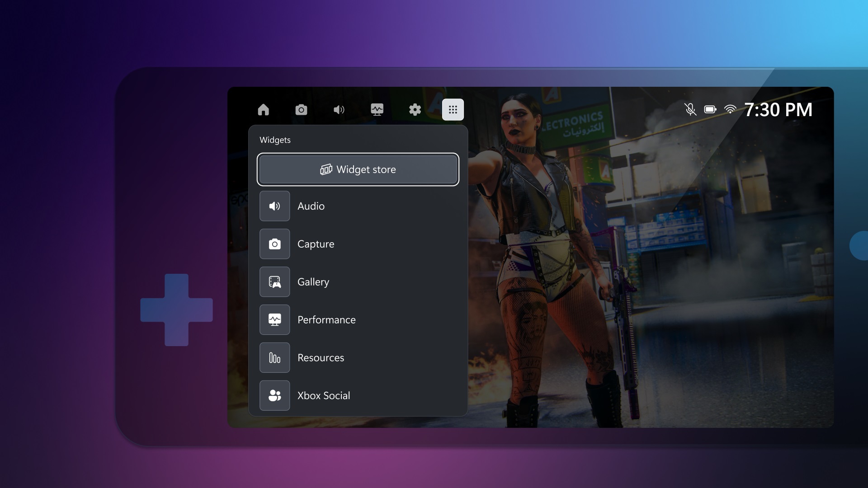Click the Capture widget icon
This screenshot has width=868, height=488.
pos(275,244)
